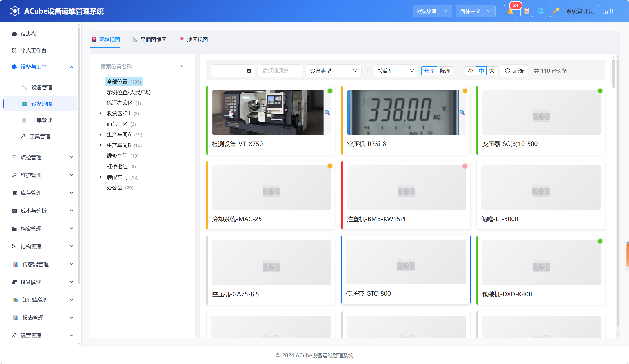
Task: Open the 默认账套 dropdown
Action: (432, 11)
